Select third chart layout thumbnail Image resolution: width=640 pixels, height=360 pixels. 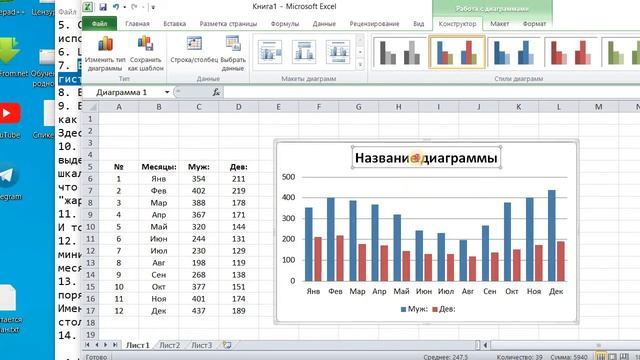point(338,52)
